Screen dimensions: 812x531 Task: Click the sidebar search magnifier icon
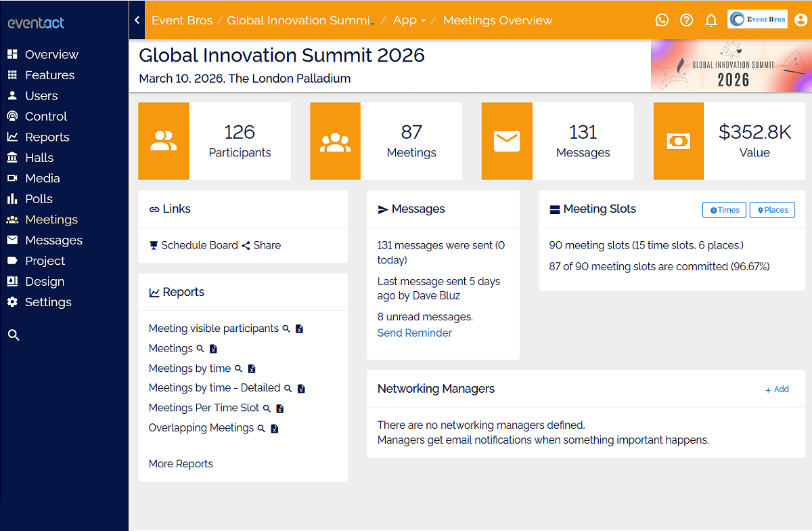14,335
